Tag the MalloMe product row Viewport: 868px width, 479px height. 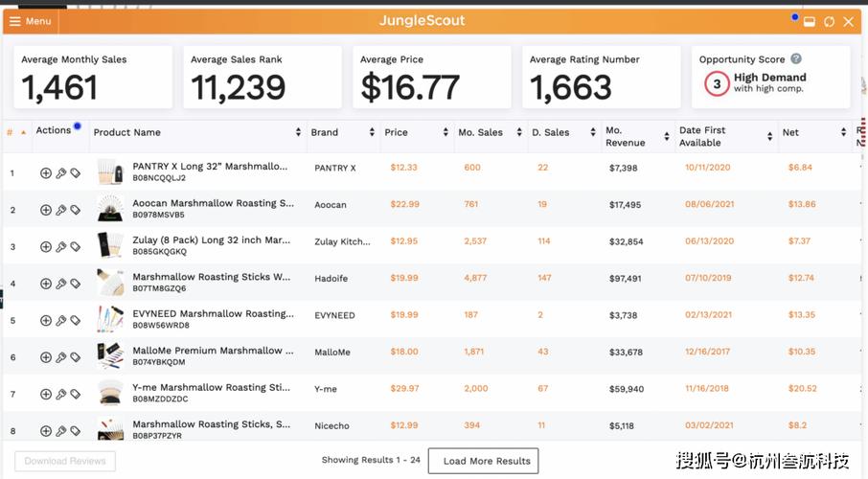(76, 357)
